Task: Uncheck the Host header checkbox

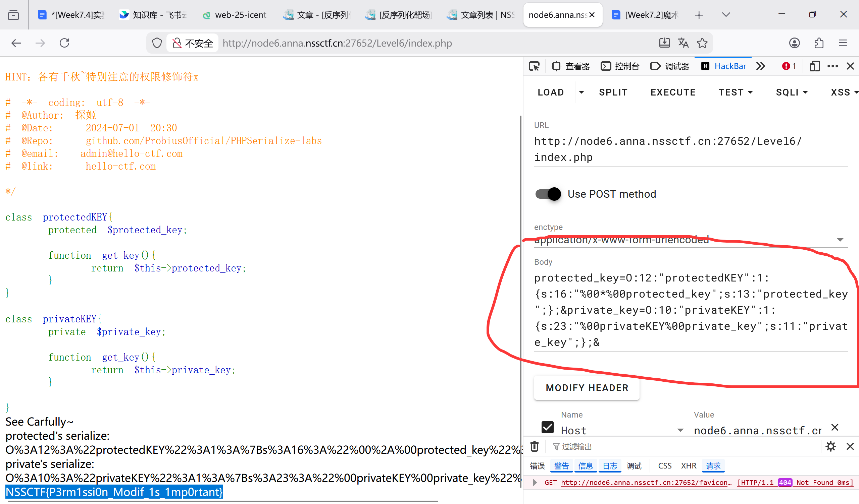Action: 547,427
